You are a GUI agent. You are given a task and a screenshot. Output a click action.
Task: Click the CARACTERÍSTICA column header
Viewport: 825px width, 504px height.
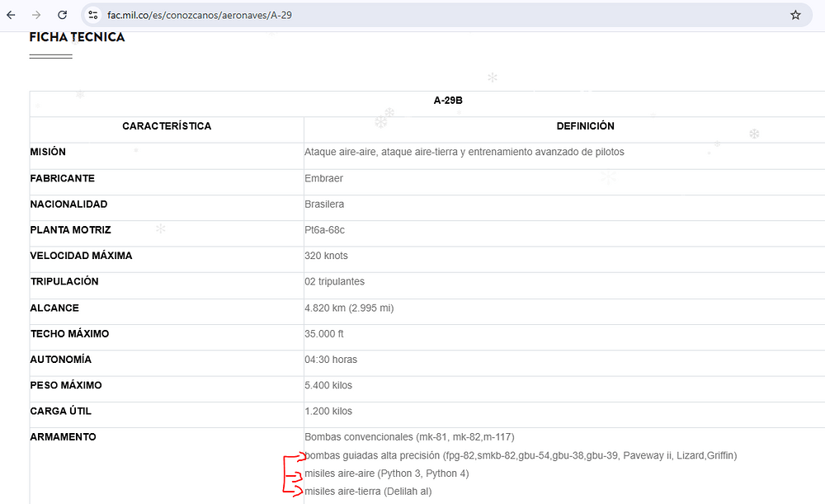[x=167, y=126]
